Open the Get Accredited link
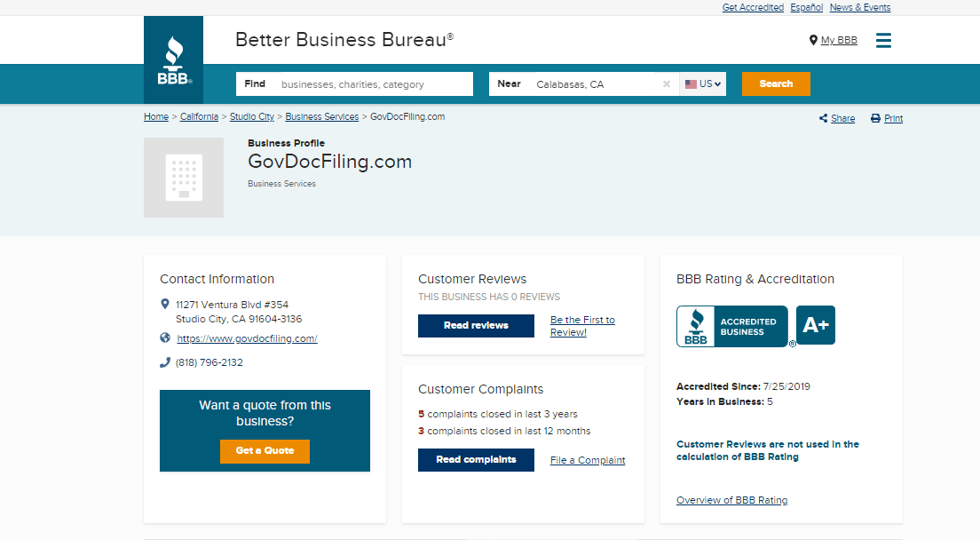980x540 pixels. 753,7
